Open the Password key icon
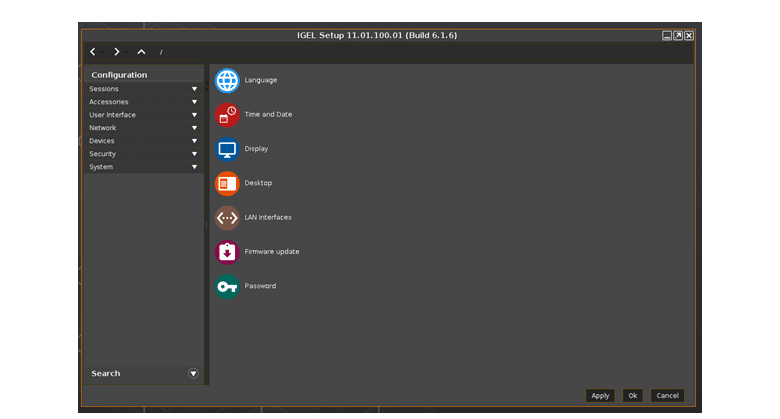780x419 pixels. (x=227, y=287)
